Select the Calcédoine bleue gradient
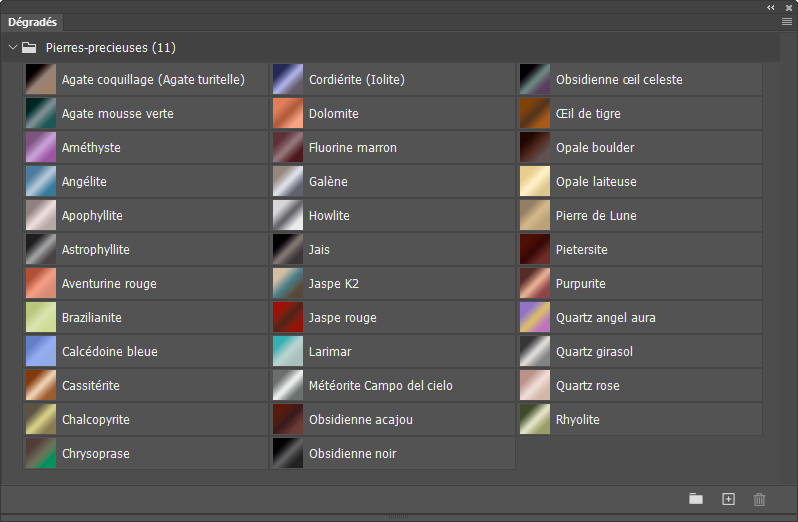798x522 pixels. click(41, 352)
